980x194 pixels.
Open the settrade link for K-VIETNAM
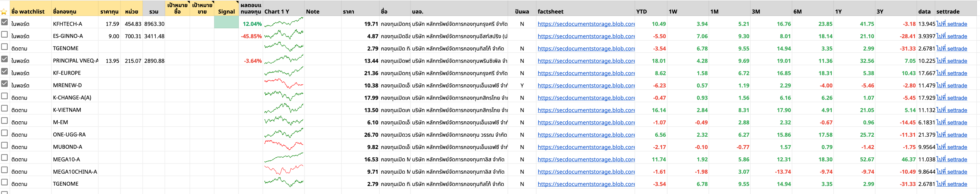click(x=951, y=110)
